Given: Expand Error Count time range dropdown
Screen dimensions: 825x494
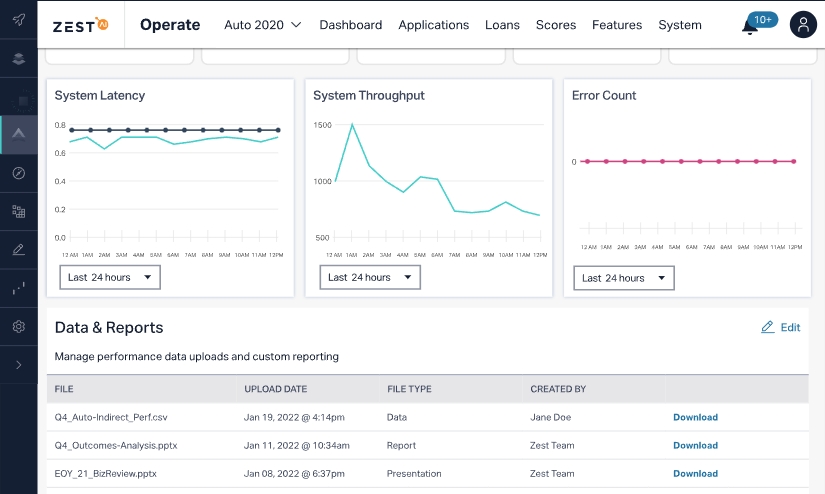Looking at the screenshot, I should pos(624,278).
